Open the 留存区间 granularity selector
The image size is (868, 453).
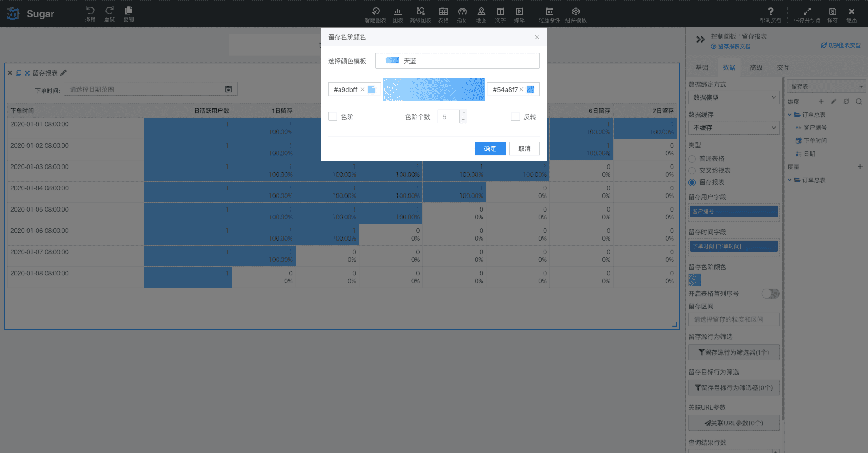coord(734,319)
